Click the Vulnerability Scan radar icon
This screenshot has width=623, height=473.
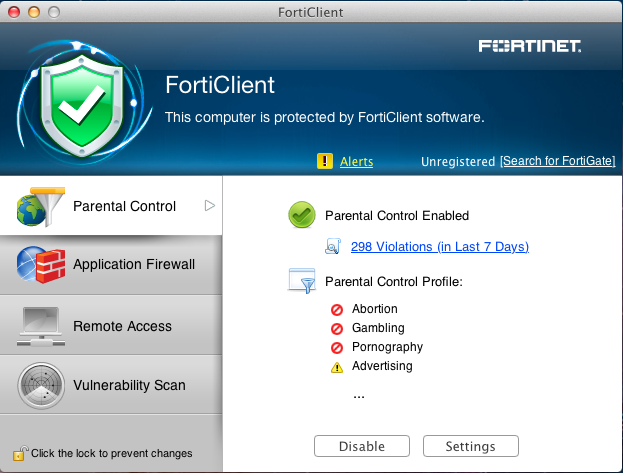41,385
